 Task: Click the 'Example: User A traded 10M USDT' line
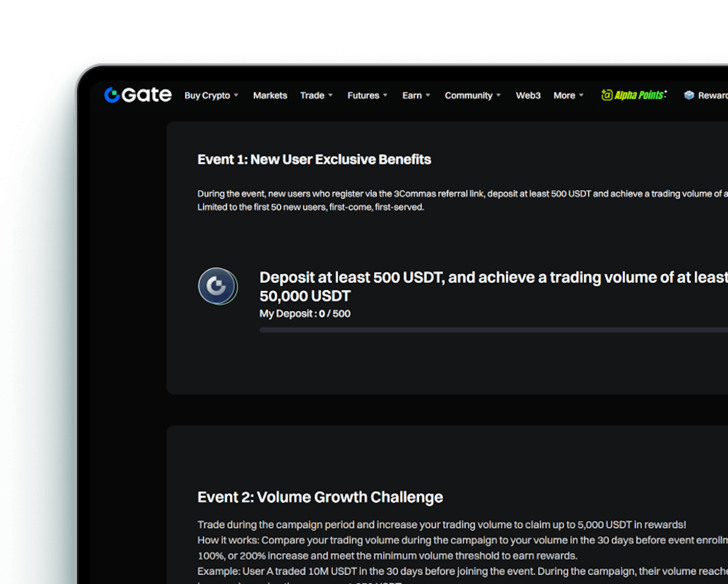(x=463, y=571)
